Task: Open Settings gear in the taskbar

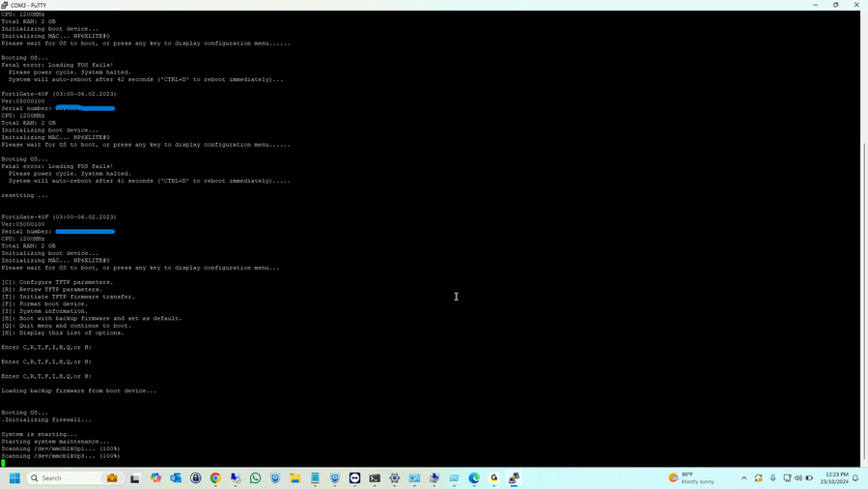Action: tap(395, 478)
